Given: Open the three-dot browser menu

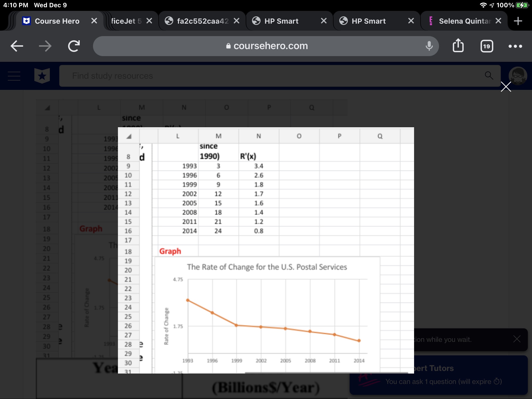Looking at the screenshot, I should pyautogui.click(x=515, y=46).
